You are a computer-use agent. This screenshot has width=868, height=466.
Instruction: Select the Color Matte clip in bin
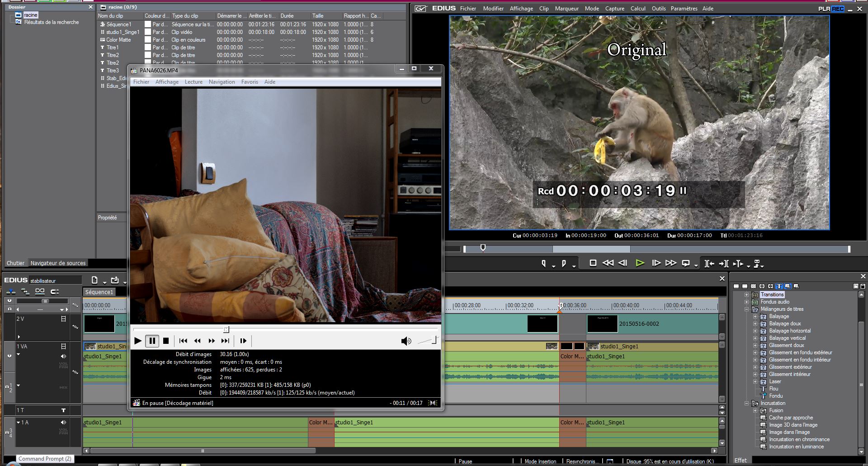coord(118,40)
